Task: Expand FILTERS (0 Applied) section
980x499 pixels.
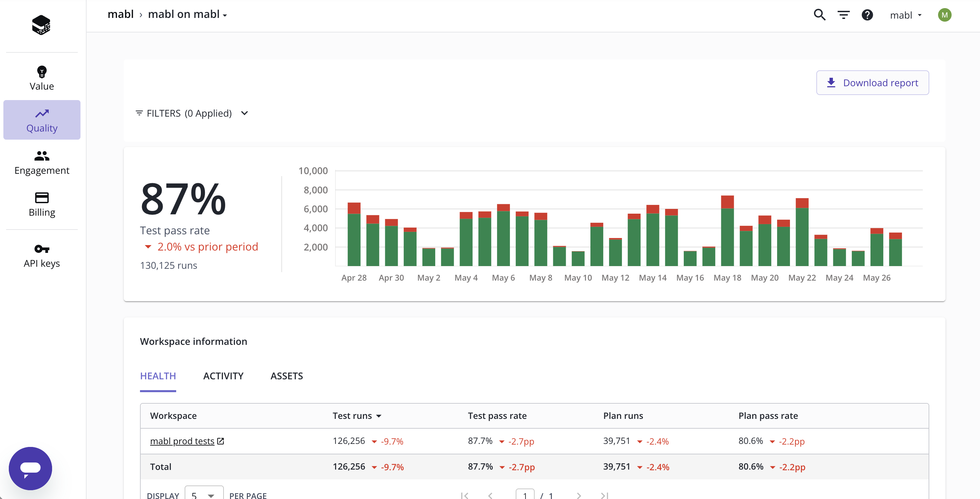Action: coord(192,113)
